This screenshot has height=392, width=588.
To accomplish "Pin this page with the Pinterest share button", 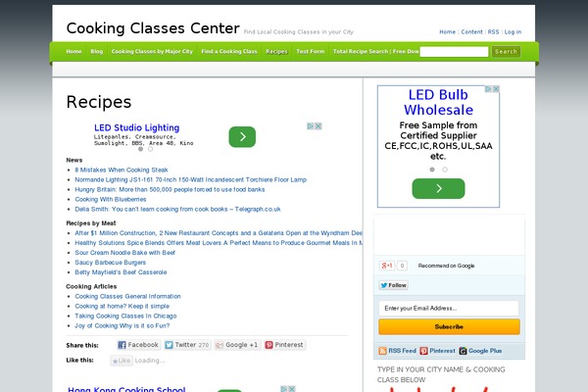I will [285, 345].
